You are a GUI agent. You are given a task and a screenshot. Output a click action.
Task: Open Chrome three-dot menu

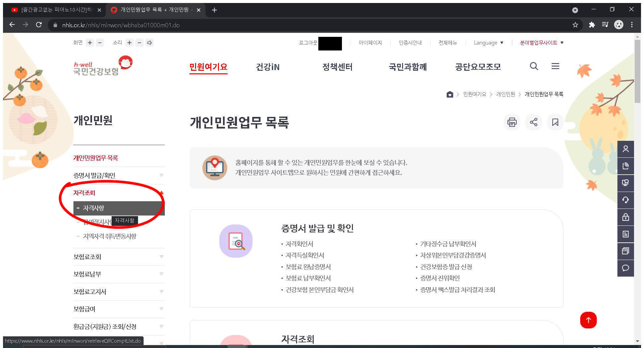(632, 25)
